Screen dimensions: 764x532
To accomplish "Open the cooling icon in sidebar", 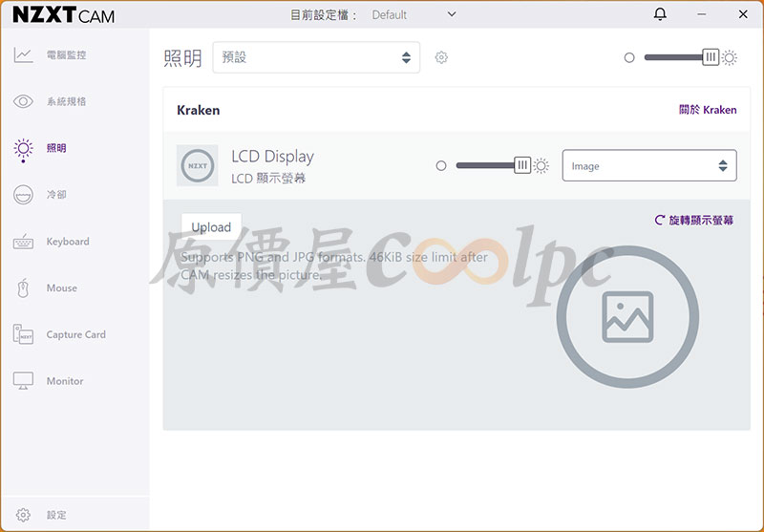I will [x=23, y=195].
